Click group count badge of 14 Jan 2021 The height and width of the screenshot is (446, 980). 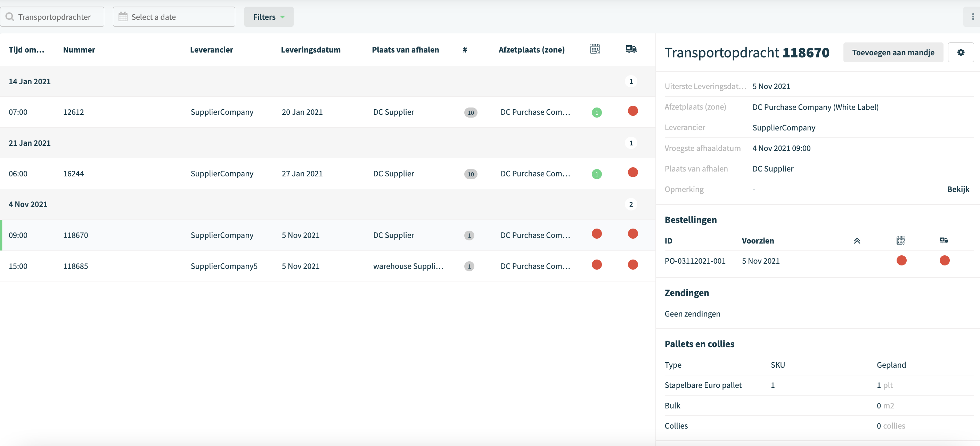point(631,81)
